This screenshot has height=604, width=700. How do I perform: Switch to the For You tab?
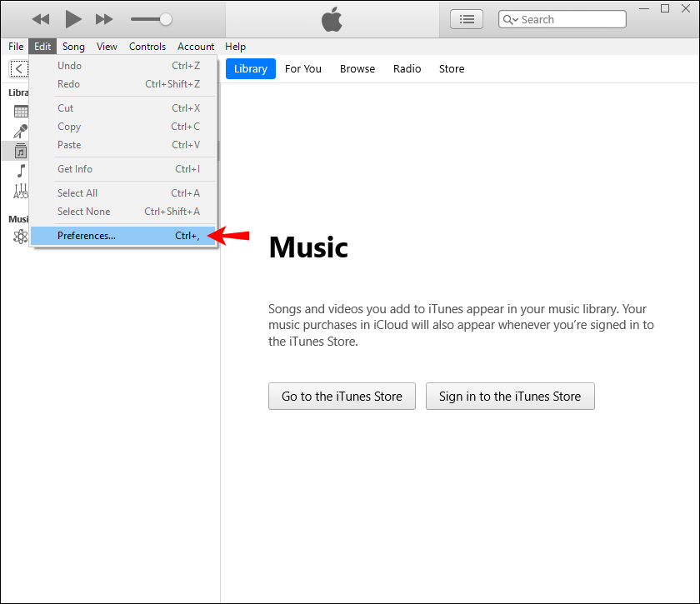point(303,69)
